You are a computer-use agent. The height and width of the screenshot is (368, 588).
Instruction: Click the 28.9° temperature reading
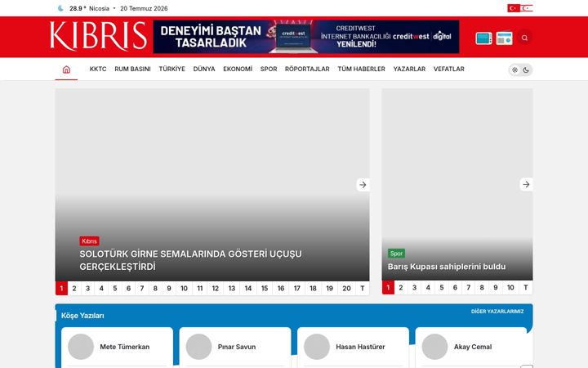(x=78, y=8)
